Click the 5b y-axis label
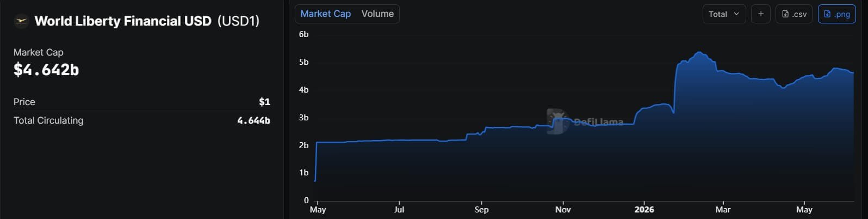Viewport: 868px width, 219px height. click(303, 62)
